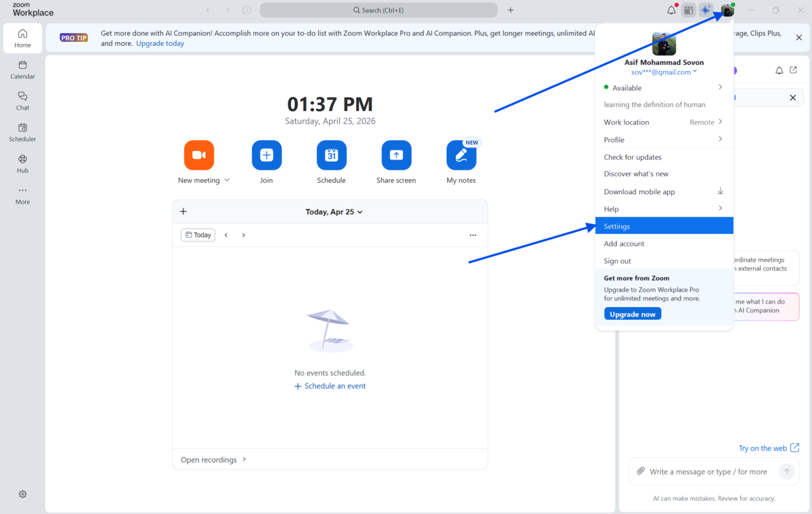This screenshot has height=514, width=812.
Task: Click the Upgrade now button
Action: [632, 314]
